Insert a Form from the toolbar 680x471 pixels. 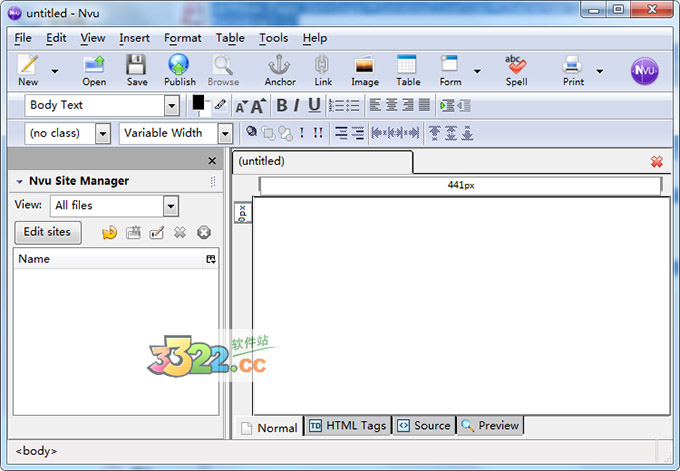coord(450,70)
